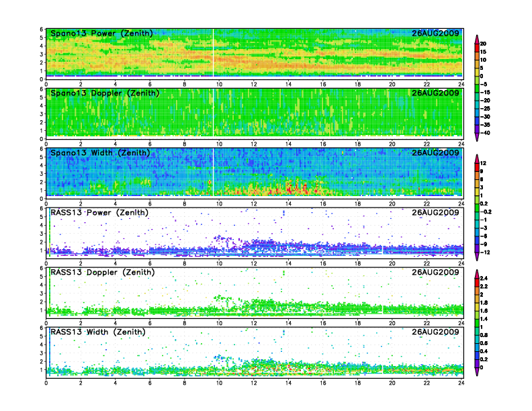Click the -6 label on the middle colorbar
This screenshot has height=411, width=532.
click(x=484, y=236)
